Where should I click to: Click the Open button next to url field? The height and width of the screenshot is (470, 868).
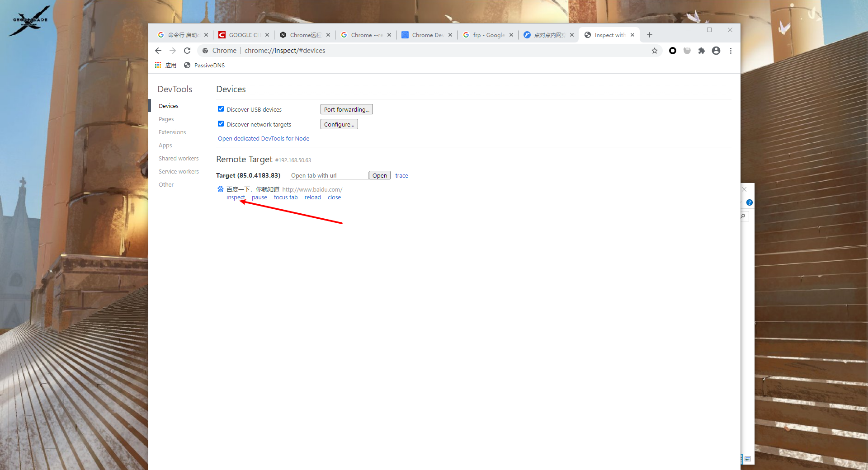pos(380,175)
